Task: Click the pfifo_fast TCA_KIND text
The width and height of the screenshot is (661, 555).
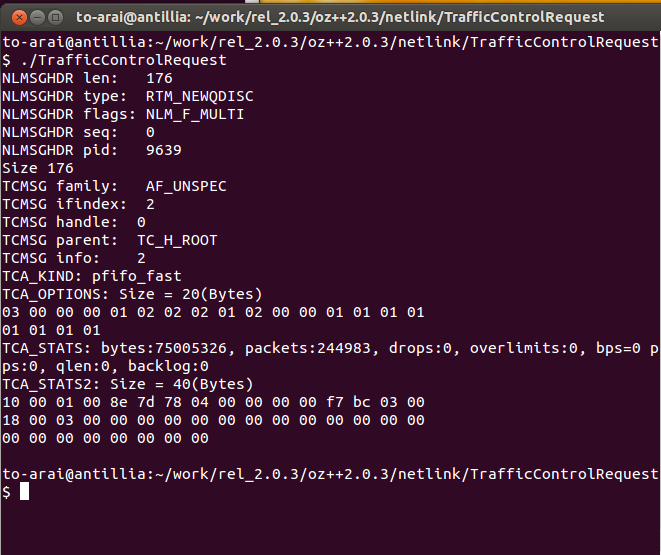Action: coord(137,276)
